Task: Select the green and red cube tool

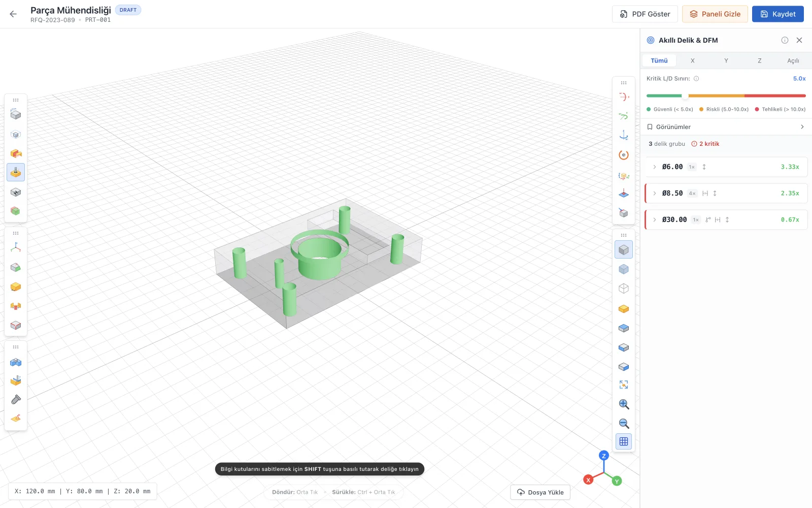Action: [x=16, y=211]
